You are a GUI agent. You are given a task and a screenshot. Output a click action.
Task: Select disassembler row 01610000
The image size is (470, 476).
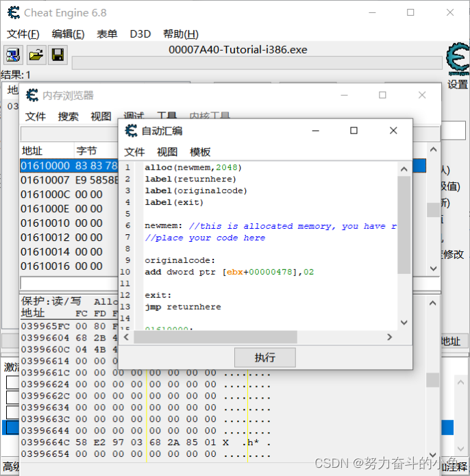(x=69, y=166)
